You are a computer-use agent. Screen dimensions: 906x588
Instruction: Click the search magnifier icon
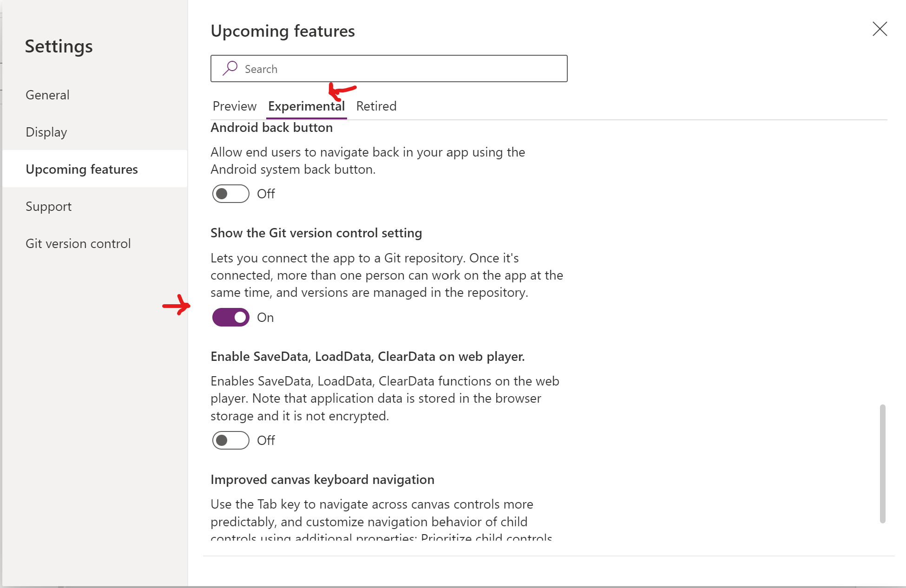230,68
